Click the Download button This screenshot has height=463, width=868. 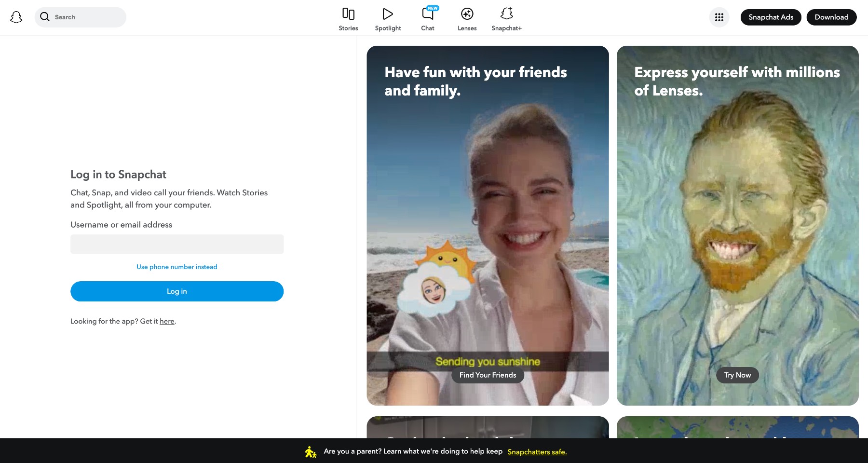pyautogui.click(x=831, y=17)
